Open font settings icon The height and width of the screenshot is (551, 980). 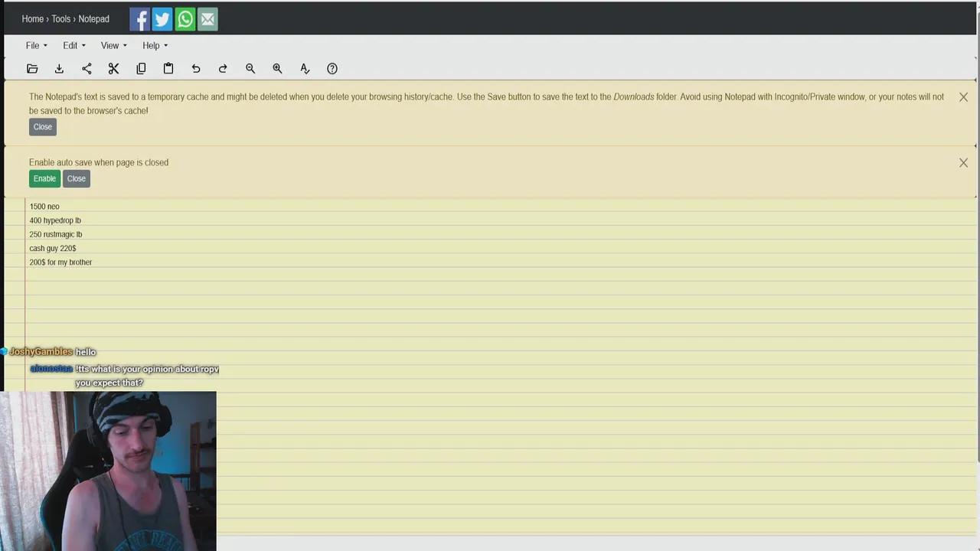pyautogui.click(x=305, y=69)
